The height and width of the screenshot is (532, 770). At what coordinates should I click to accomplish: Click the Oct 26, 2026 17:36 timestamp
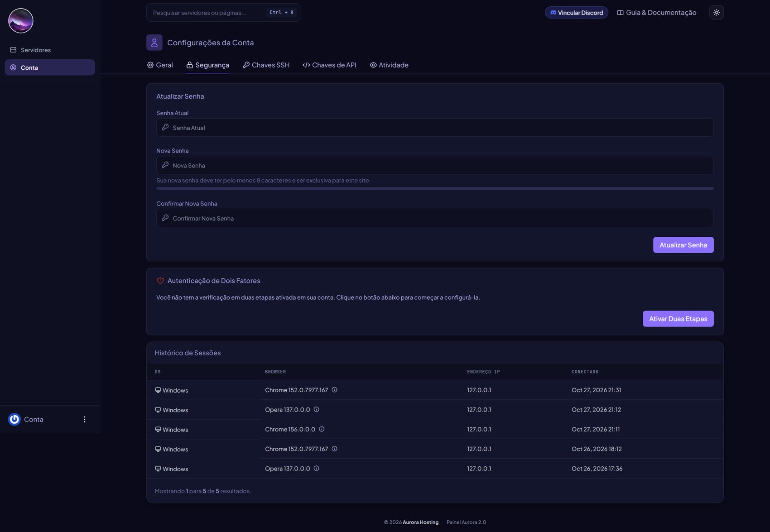click(x=597, y=469)
